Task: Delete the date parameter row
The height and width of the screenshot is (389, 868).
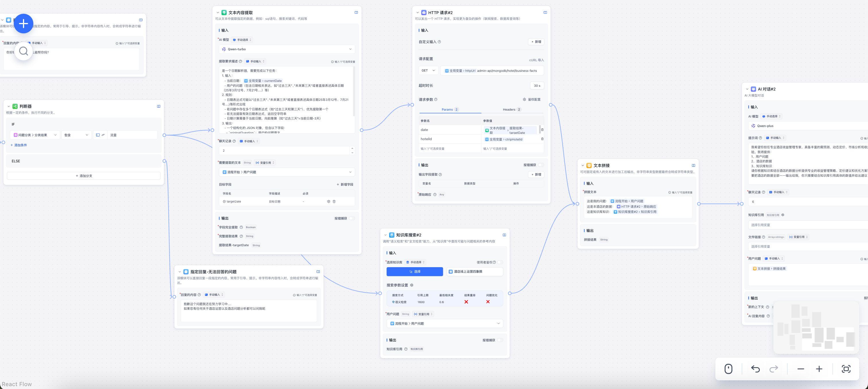Action: coord(542,130)
